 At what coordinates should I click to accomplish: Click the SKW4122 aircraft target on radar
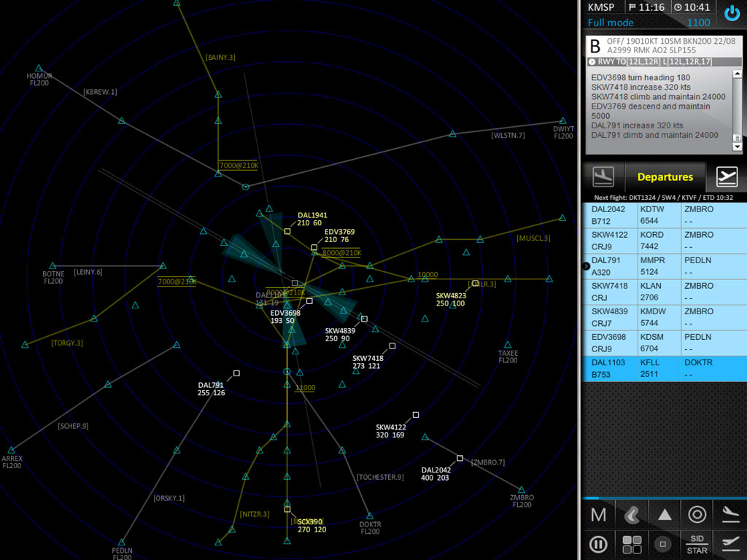(416, 415)
